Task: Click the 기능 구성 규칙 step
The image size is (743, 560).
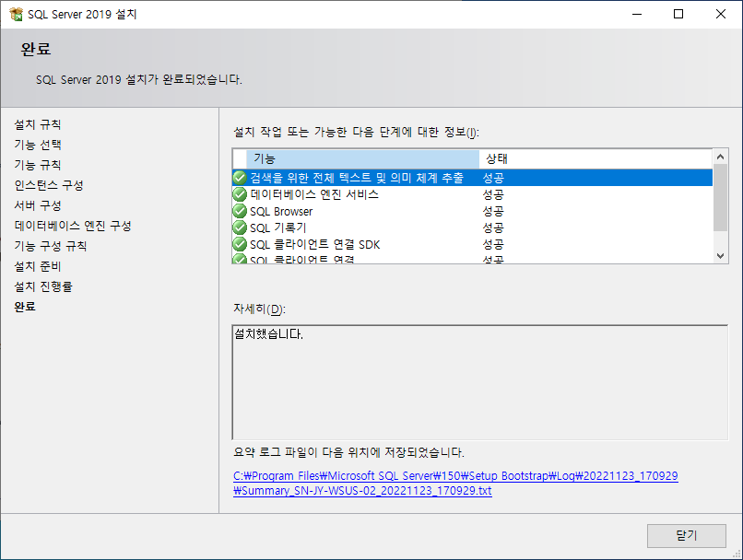Action: 51,246
